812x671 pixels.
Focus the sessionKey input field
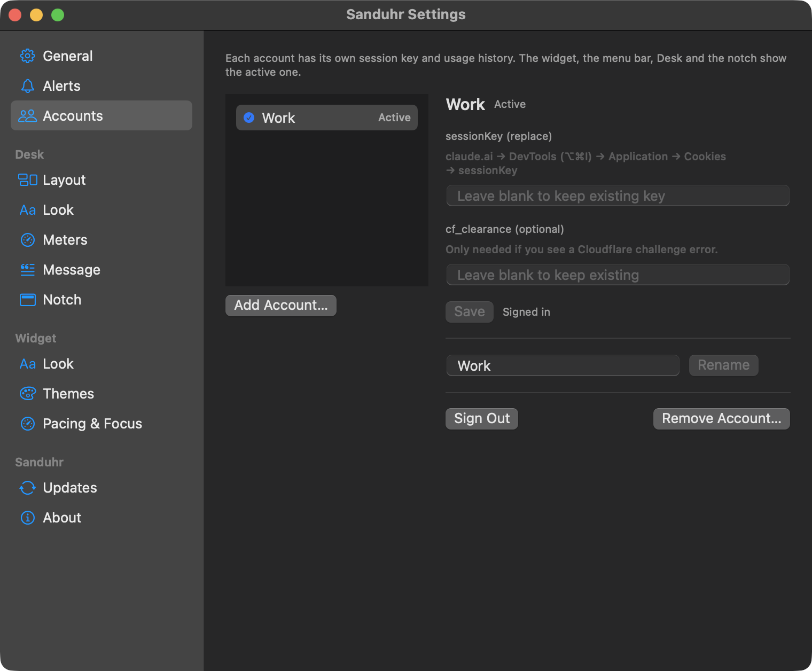click(618, 196)
